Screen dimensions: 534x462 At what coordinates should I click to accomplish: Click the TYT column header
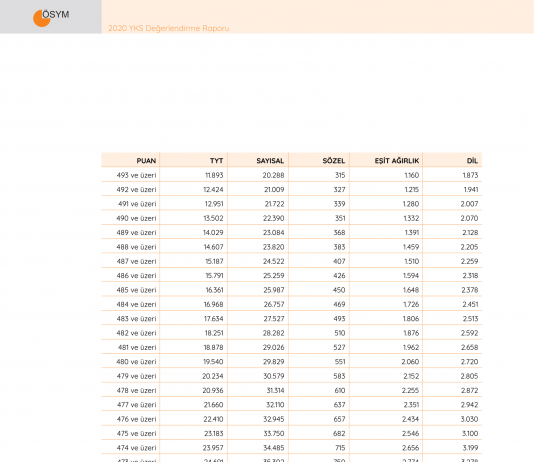[x=216, y=161]
